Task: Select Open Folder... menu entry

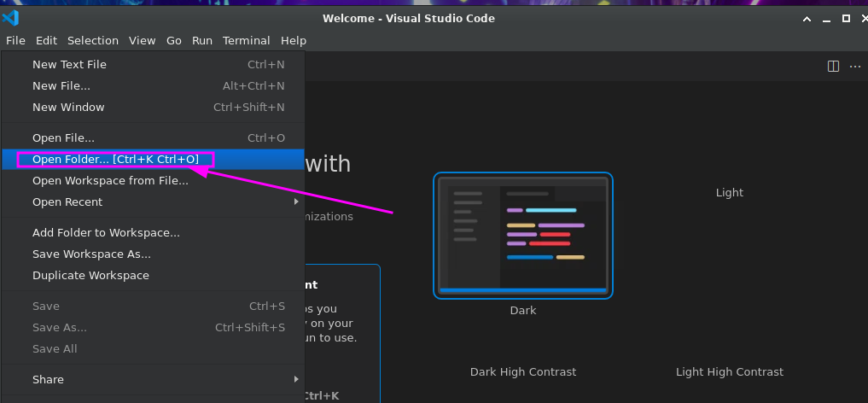Action: pyautogui.click(x=115, y=159)
